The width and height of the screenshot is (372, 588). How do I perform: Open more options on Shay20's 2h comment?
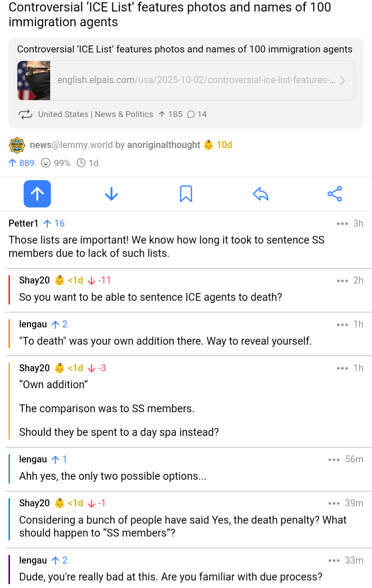click(x=342, y=281)
